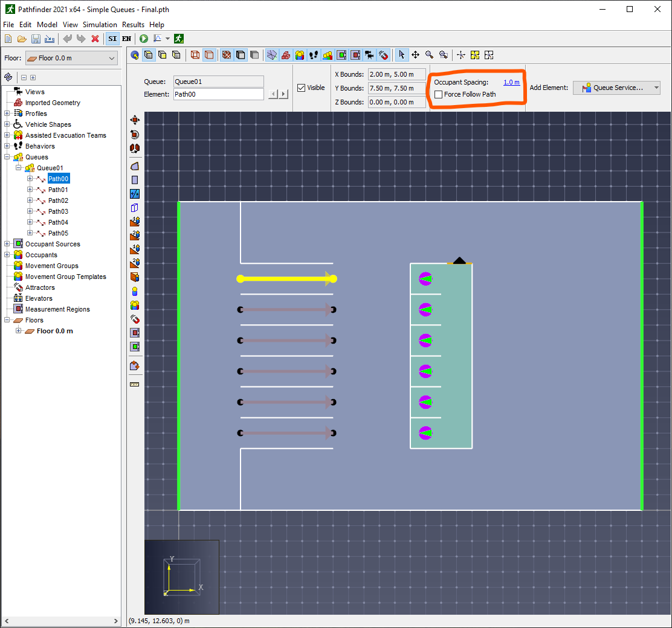Uncheck the Visible checkbox

302,88
